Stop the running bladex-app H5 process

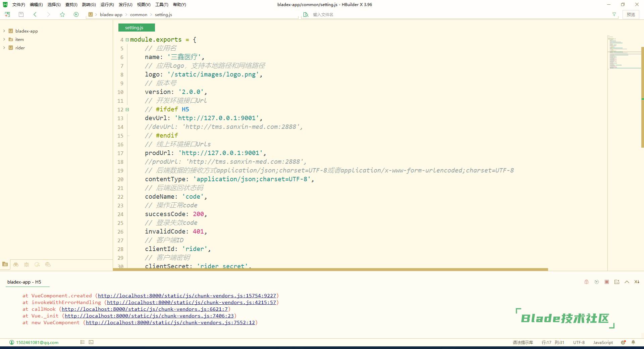(x=607, y=282)
